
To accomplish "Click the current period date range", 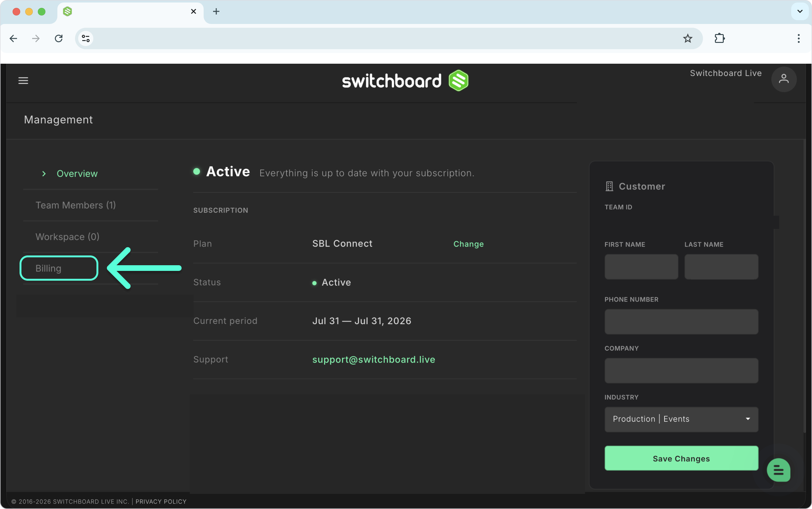I will click(362, 321).
